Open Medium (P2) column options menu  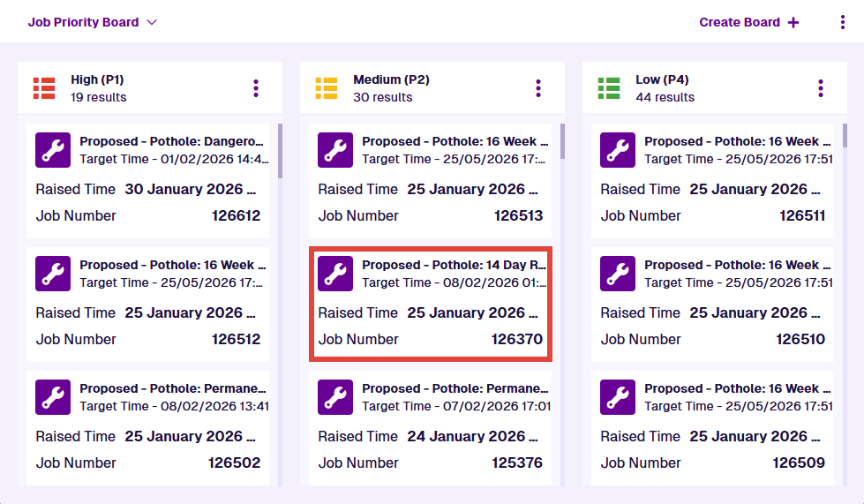pyautogui.click(x=538, y=88)
